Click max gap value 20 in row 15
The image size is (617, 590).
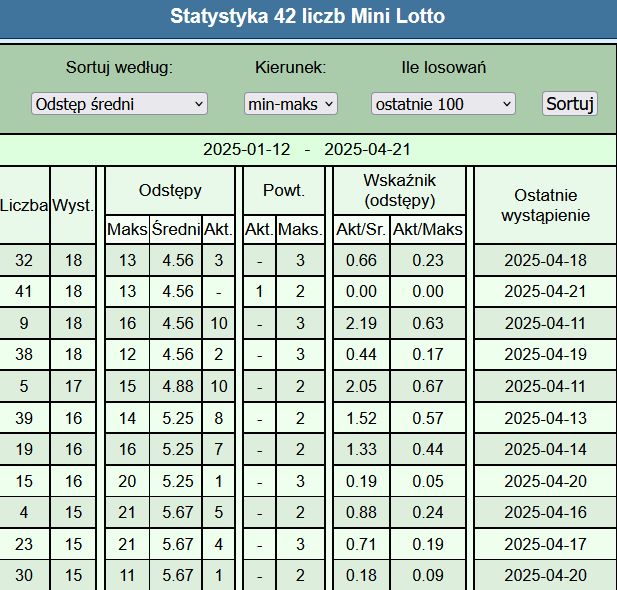click(x=127, y=481)
